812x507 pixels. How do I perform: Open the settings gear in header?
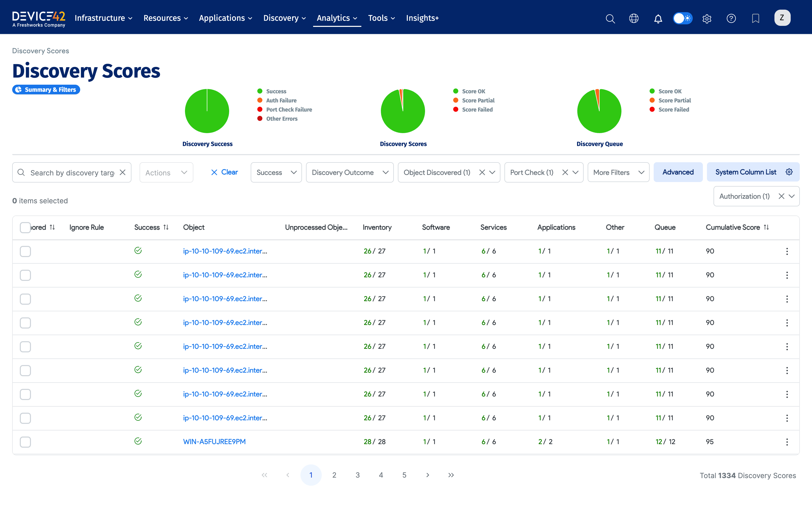coord(707,19)
